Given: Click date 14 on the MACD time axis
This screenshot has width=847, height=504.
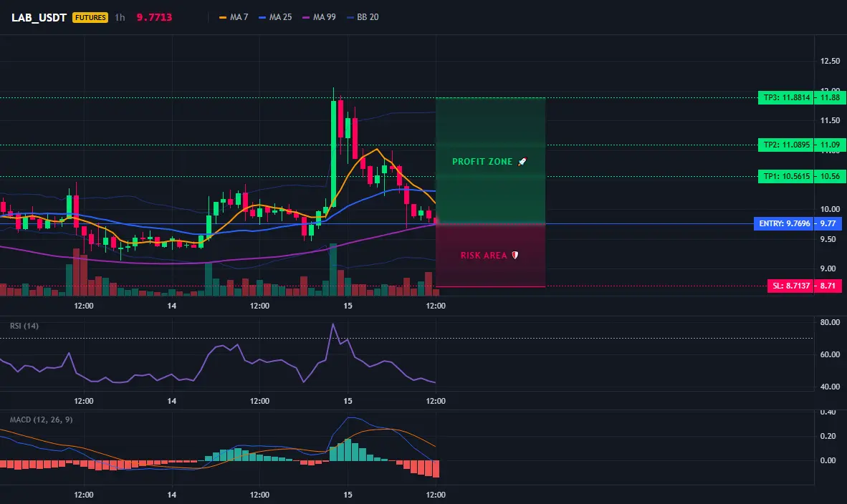Looking at the screenshot, I should (x=172, y=495).
